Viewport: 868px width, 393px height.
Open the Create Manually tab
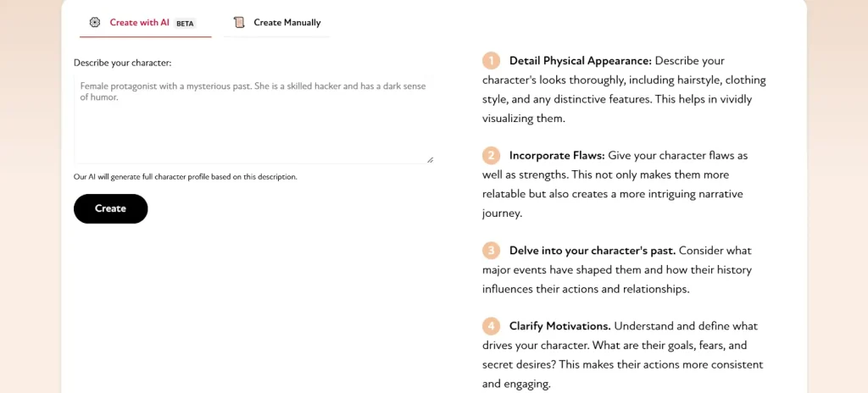coord(287,23)
